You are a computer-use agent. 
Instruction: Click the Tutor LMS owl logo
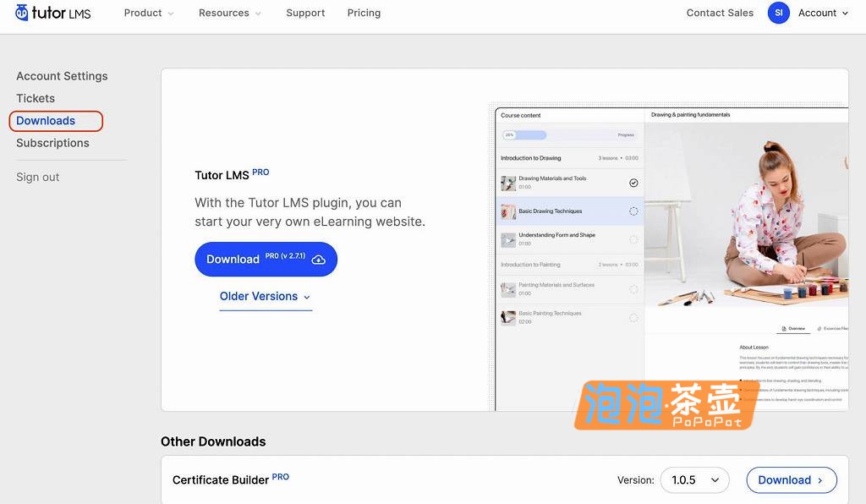click(21, 13)
